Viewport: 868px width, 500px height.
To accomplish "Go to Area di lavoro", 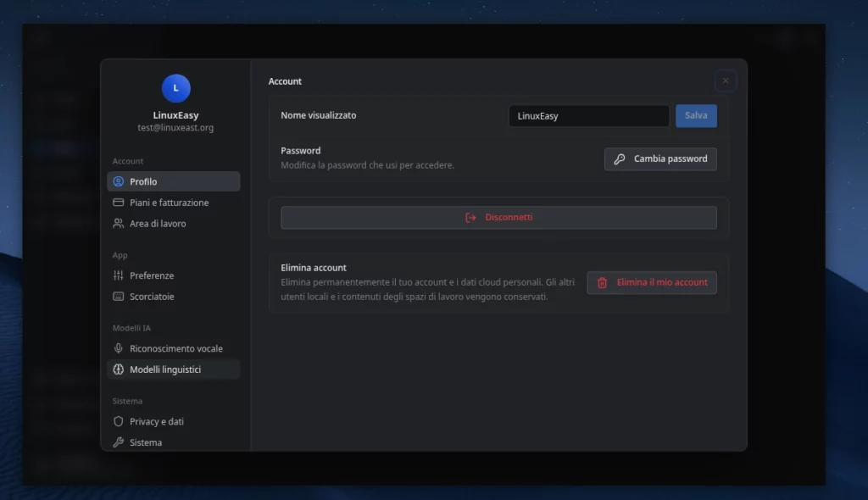I will click(x=173, y=224).
